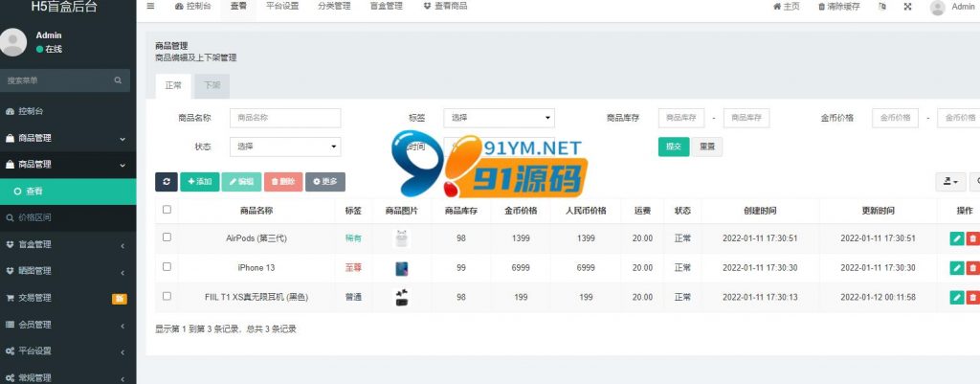980x384 pixels.
Task: Click the 重置 reset button
Action: pos(707,147)
